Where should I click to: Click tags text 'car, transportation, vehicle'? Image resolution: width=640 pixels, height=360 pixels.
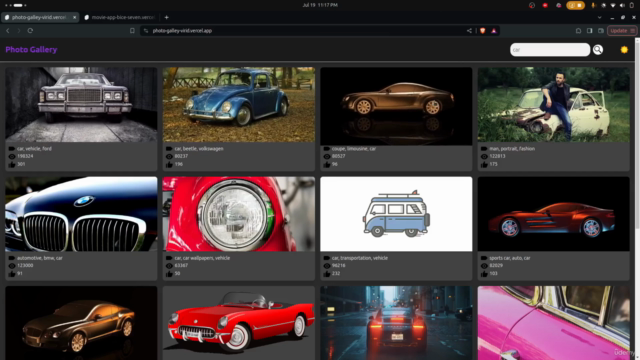click(360, 258)
